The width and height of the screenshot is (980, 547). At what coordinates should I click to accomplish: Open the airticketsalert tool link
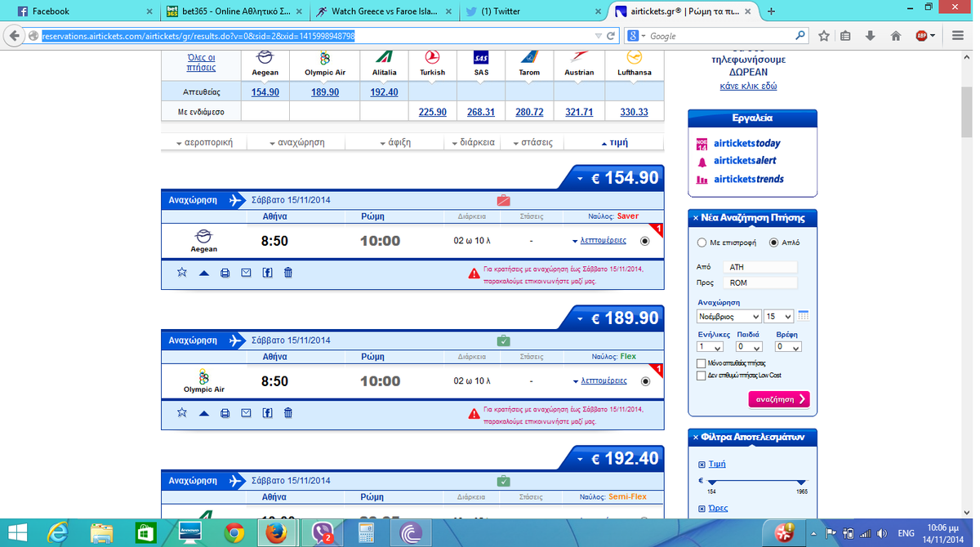tap(745, 161)
